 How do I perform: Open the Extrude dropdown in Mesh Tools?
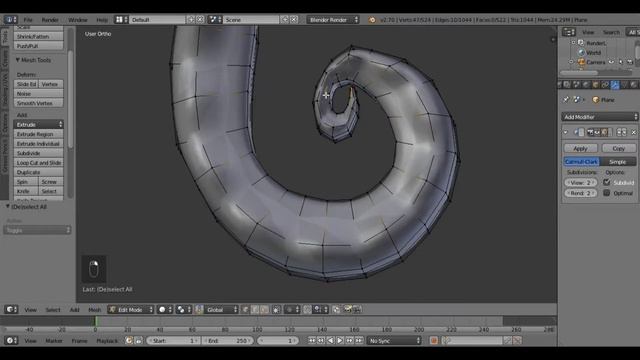tap(39, 124)
